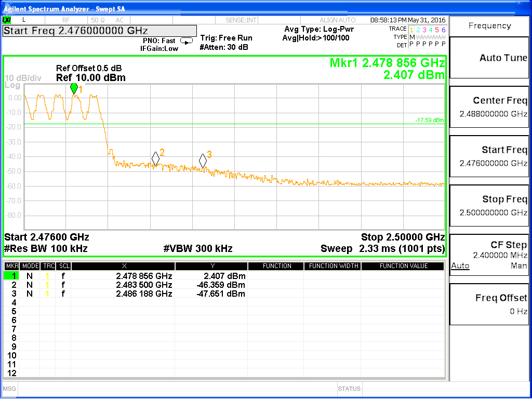
Task: Click the Mkr1 2.478 856 GHz readout
Action: (387, 63)
